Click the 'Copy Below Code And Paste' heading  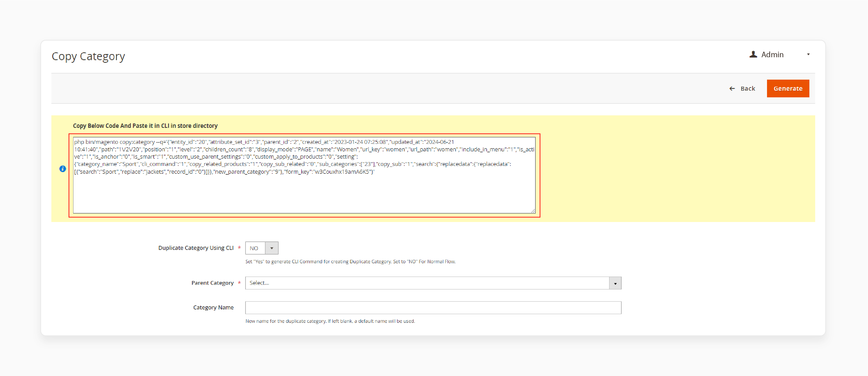pyautogui.click(x=145, y=126)
